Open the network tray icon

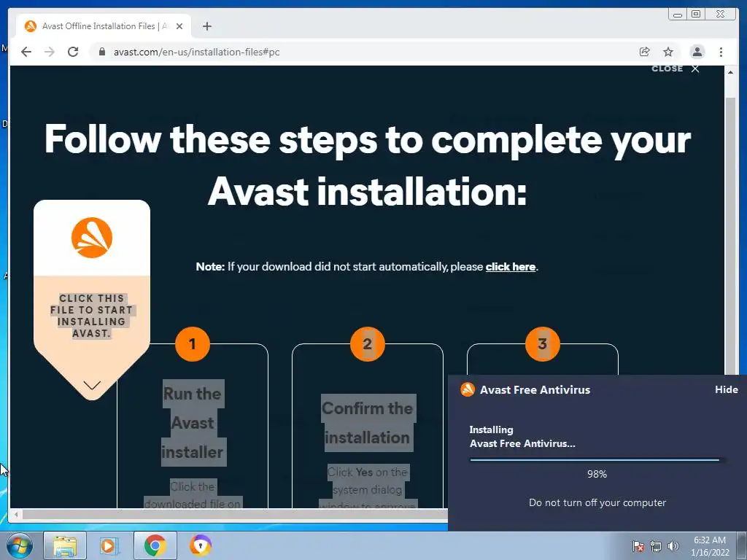pos(656,546)
